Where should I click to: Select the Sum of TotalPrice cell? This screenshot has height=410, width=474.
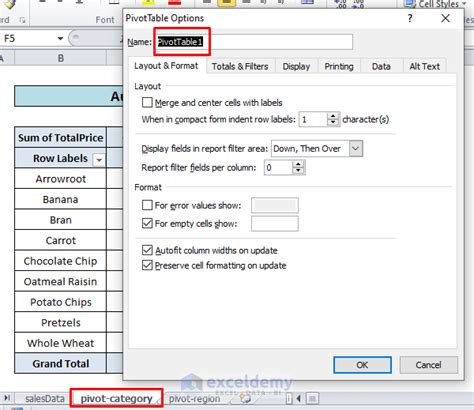tap(60, 138)
